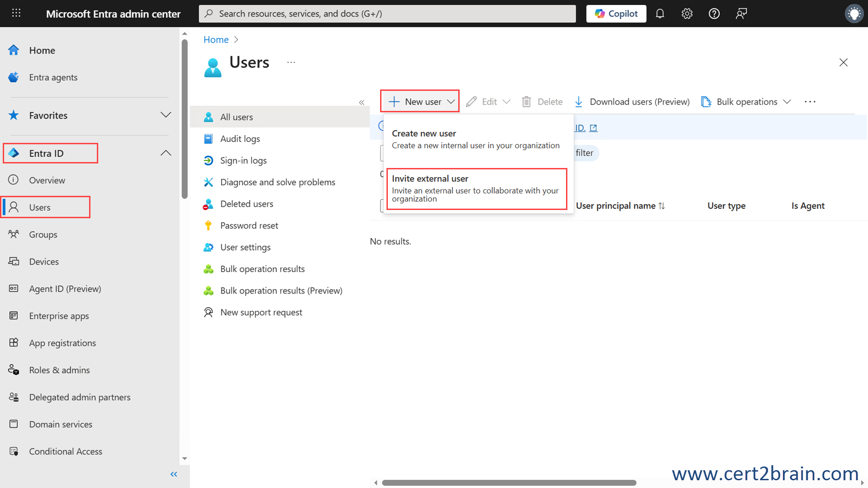Click the Download users (Preview) icon
The image size is (868, 488).
coord(579,101)
